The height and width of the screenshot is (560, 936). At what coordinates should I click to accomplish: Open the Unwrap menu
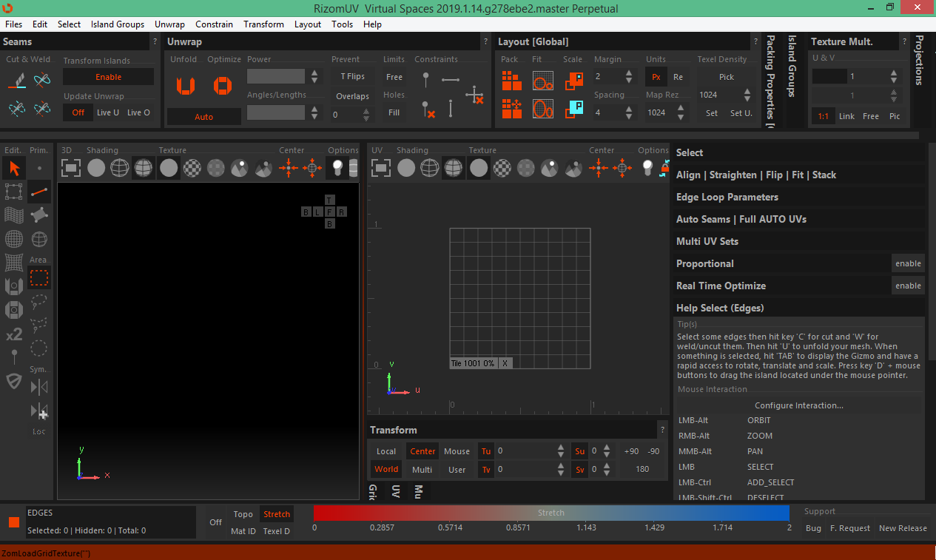pos(169,24)
